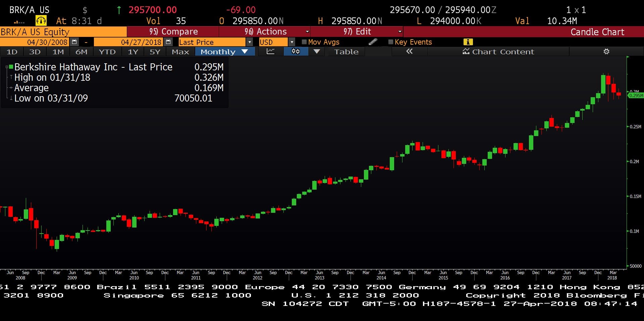Select the 6M range tab

81,52
